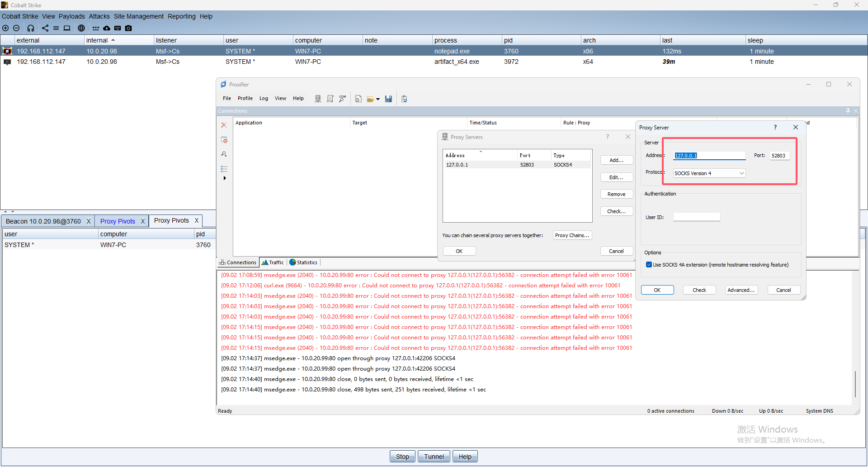Click the save profile floppy icon
The height and width of the screenshot is (467, 868).
(388, 99)
